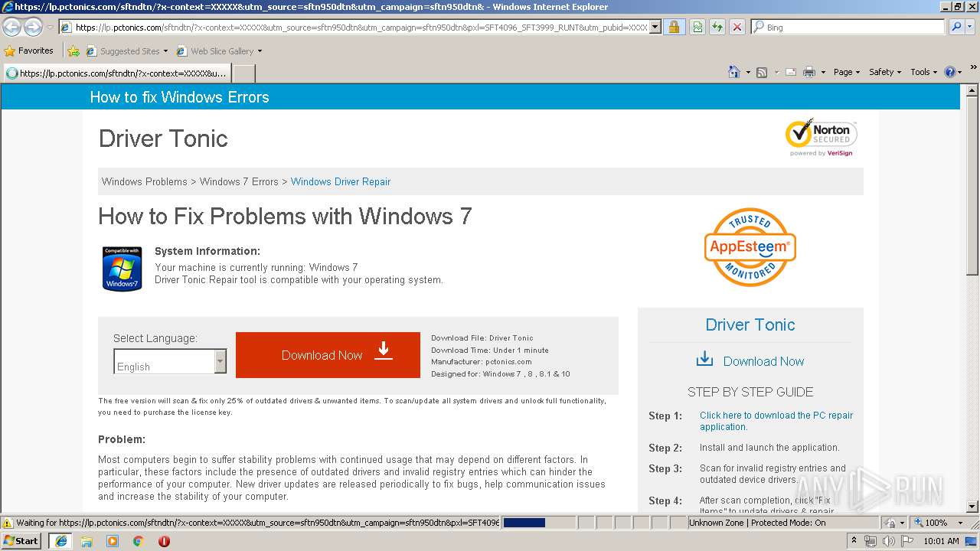Open Google Chrome from the taskbar
Screen dimensions: 980x551
pyautogui.click(x=139, y=541)
